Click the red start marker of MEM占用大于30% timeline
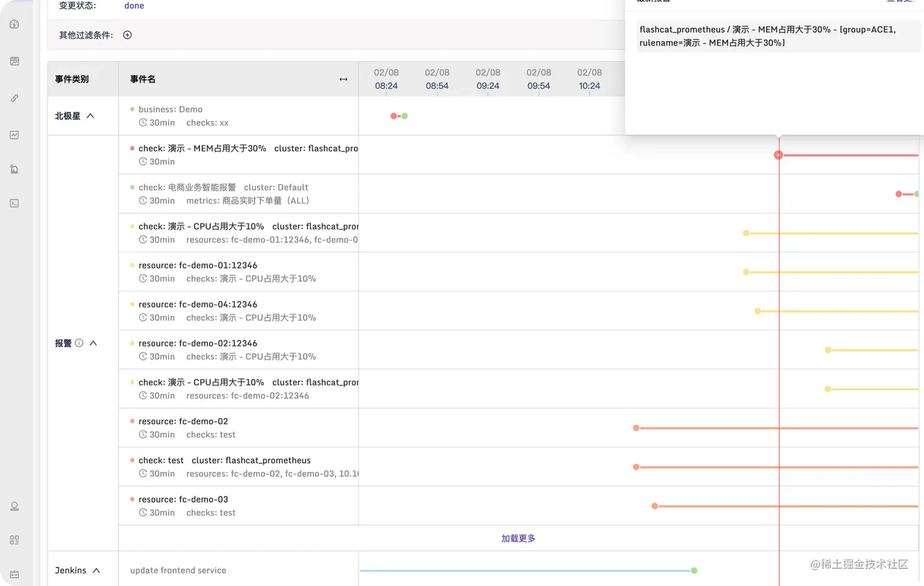This screenshot has height=586, width=924. [778, 155]
